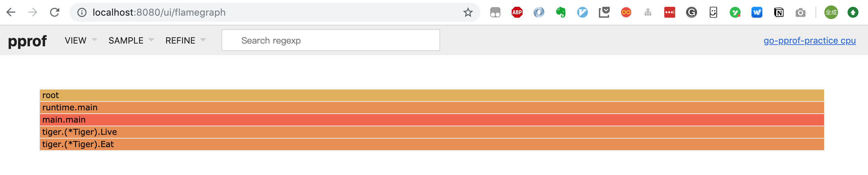Click the go-pprof-practice cpu link
The width and height of the screenshot is (868, 175).
(809, 41)
